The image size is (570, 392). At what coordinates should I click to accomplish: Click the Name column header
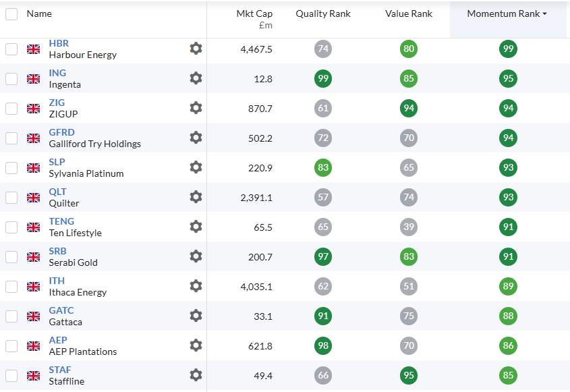click(x=39, y=14)
